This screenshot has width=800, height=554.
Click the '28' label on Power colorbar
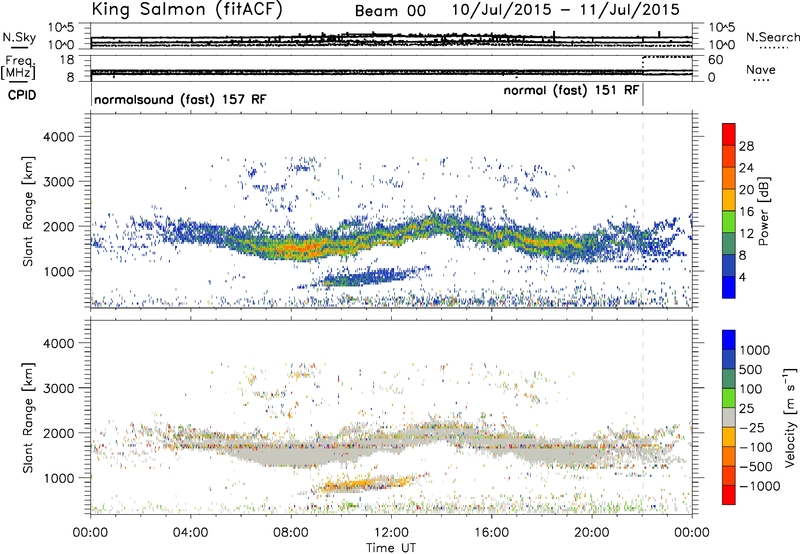tap(746, 146)
